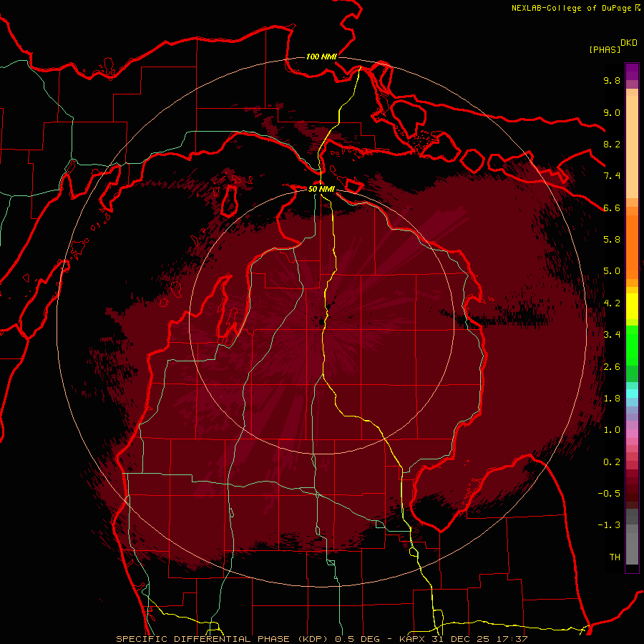The width and height of the screenshot is (644, 644).
Task: Click the 5.8 value on the color scale
Action: coord(612,240)
